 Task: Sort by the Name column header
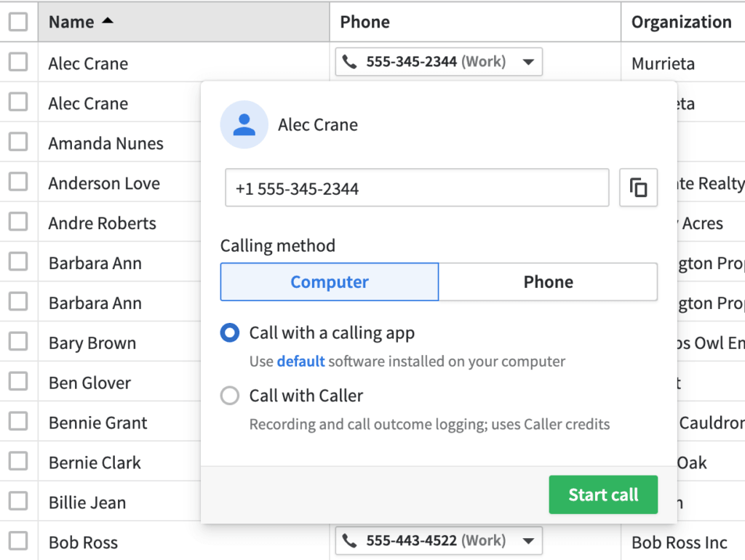click(x=184, y=22)
